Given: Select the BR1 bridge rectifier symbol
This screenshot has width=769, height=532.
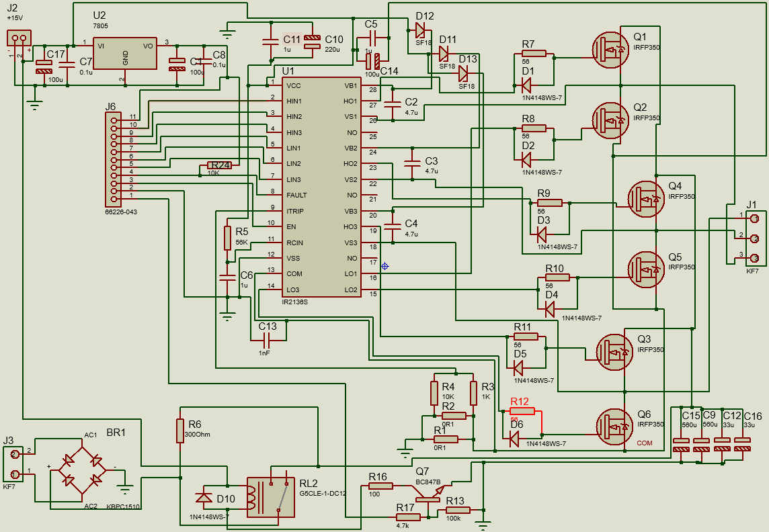Looking at the screenshot, I should pyautogui.click(x=82, y=470).
